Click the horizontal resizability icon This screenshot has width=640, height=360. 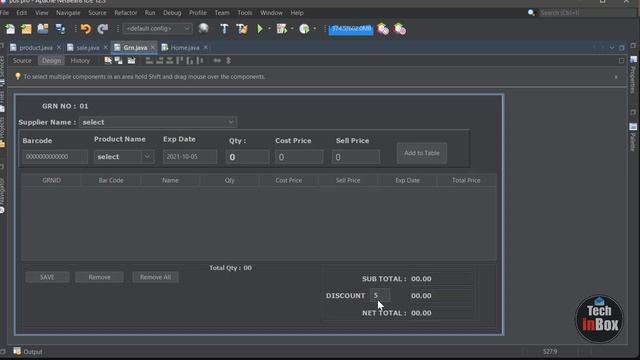point(217,60)
